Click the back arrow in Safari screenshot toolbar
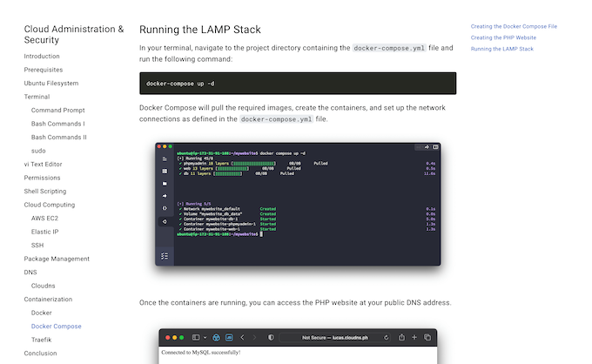 coord(242,338)
